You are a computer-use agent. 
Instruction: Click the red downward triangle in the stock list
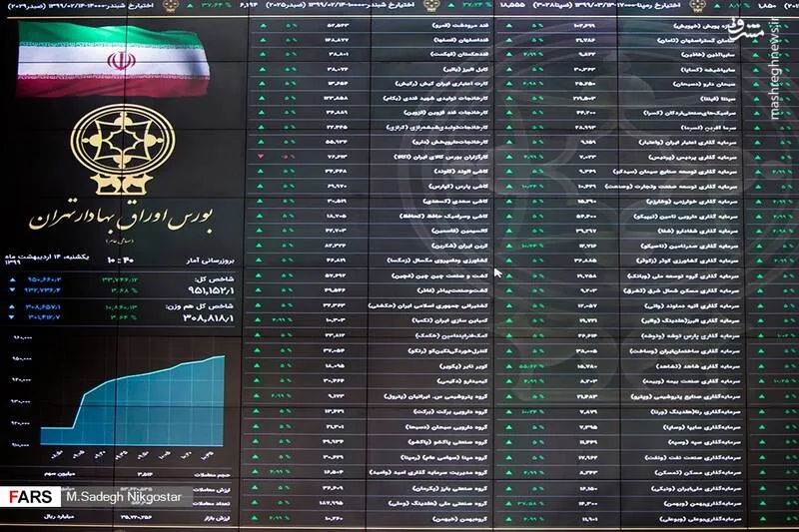click(262, 158)
